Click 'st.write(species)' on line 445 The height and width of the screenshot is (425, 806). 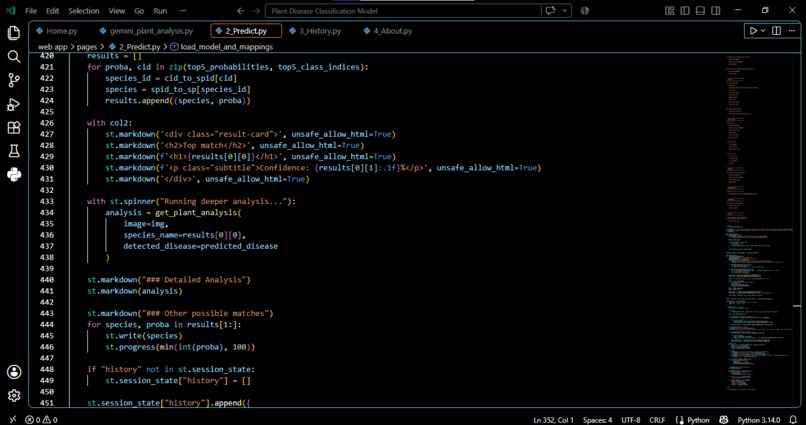pos(143,336)
